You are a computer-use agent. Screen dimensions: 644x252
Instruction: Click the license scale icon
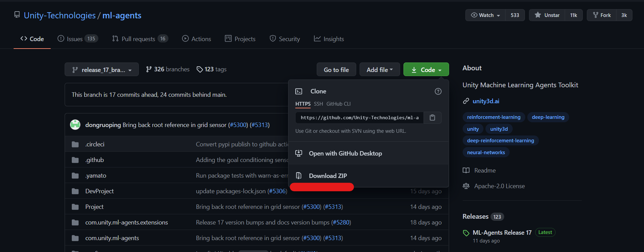pos(466,186)
